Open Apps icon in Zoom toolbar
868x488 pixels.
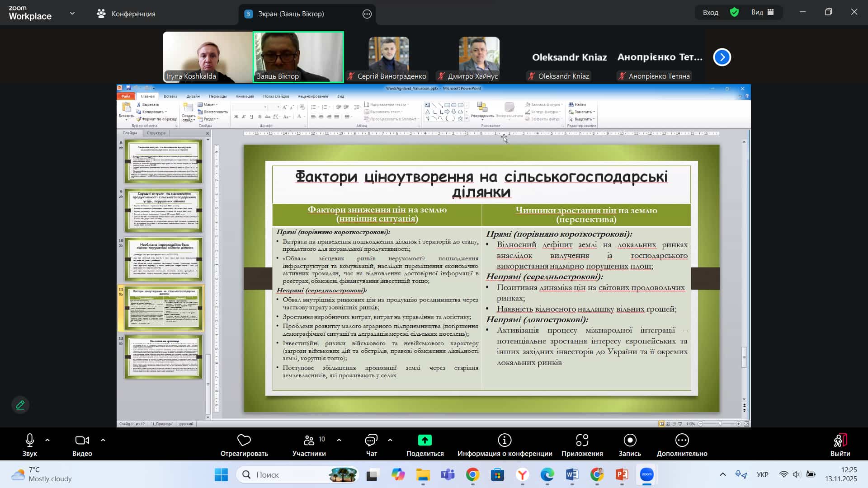pyautogui.click(x=582, y=440)
